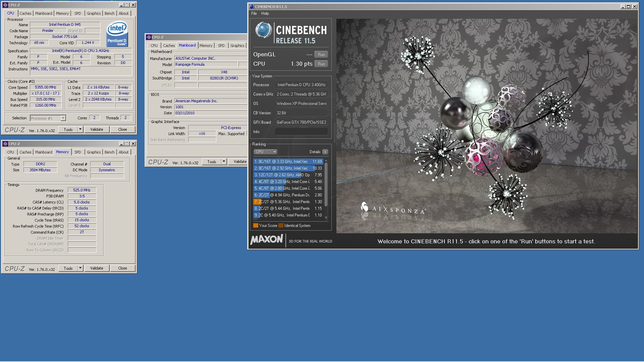Click the CPU-Z title bar icon of the Mainboard window
The height and width of the screenshot is (362, 644).
149,37
